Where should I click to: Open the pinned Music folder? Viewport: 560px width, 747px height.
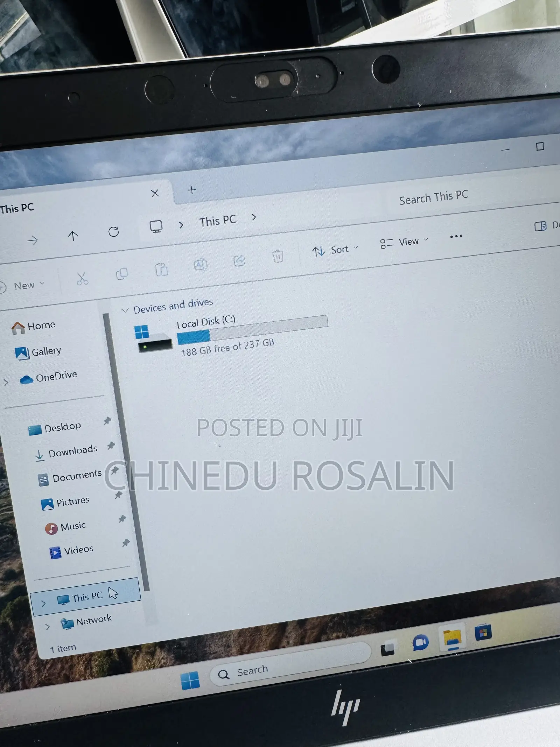(65, 527)
